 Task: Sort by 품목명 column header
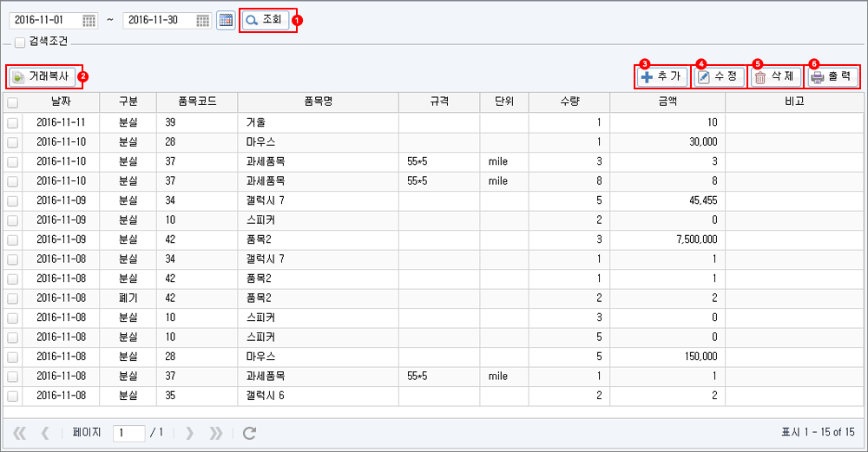click(319, 102)
